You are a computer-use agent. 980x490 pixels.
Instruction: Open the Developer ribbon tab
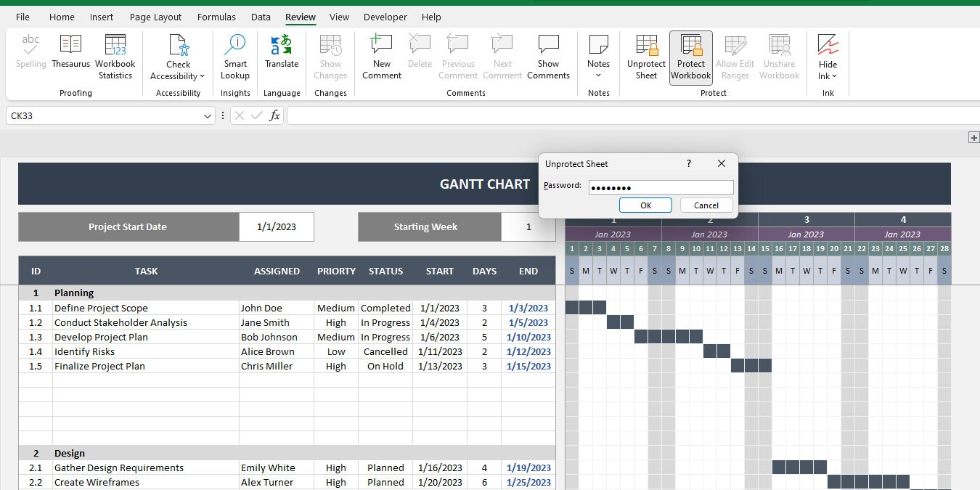(x=385, y=17)
